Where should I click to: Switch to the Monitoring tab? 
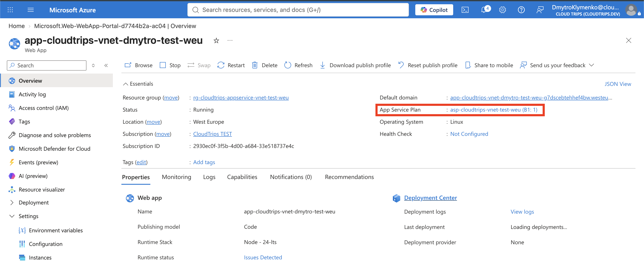point(177,177)
